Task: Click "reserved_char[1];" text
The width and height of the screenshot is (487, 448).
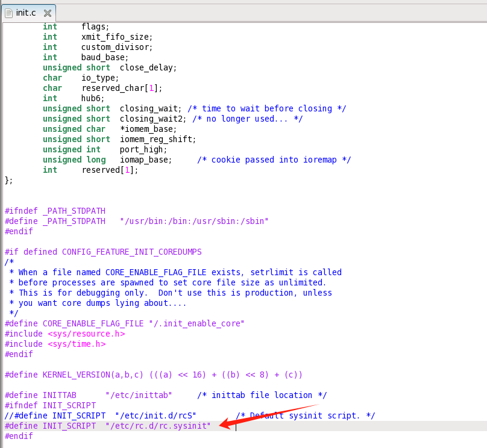Action: pyautogui.click(x=122, y=88)
